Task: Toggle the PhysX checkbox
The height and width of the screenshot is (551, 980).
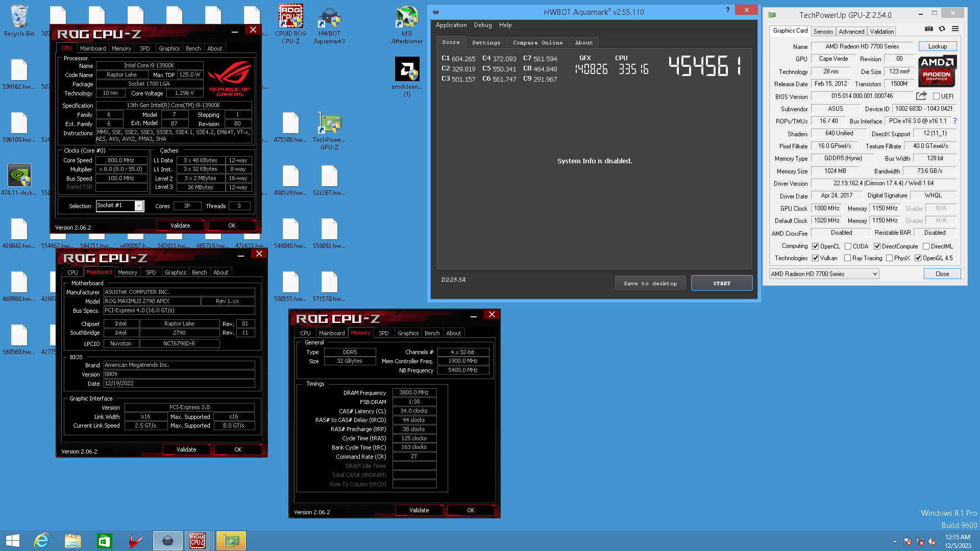Action: click(889, 258)
